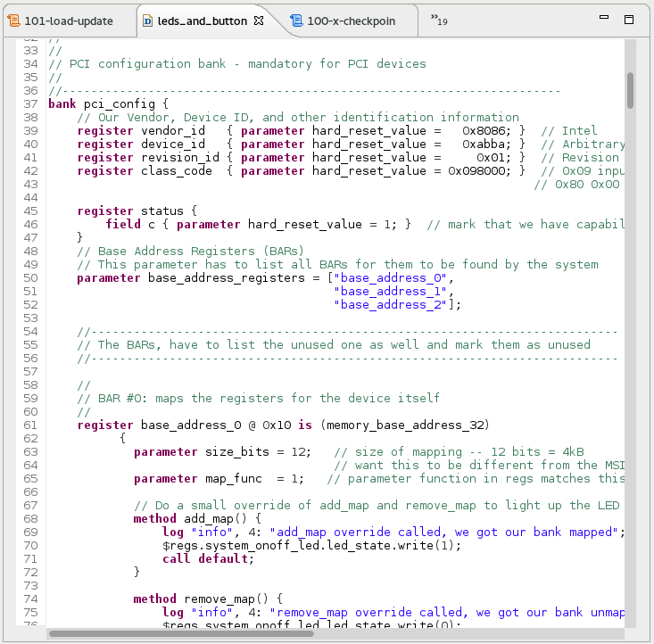Click on 'call default;' statement
Image resolution: width=654 pixels, height=644 pixels.
(x=207, y=558)
